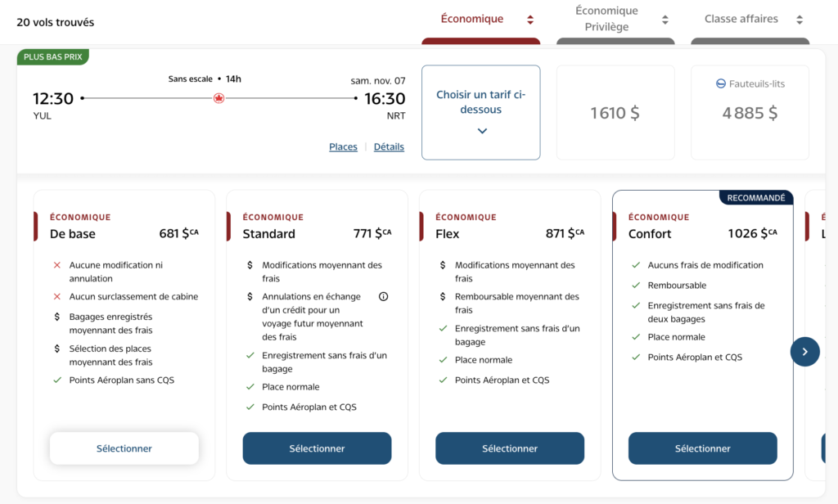The width and height of the screenshot is (838, 504).
Task: Select the Flex fare at 871 $
Action: [509, 448]
